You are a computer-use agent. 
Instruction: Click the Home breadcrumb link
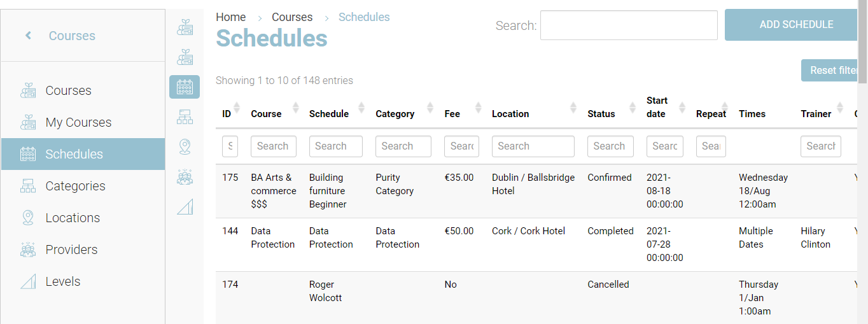[x=230, y=17]
